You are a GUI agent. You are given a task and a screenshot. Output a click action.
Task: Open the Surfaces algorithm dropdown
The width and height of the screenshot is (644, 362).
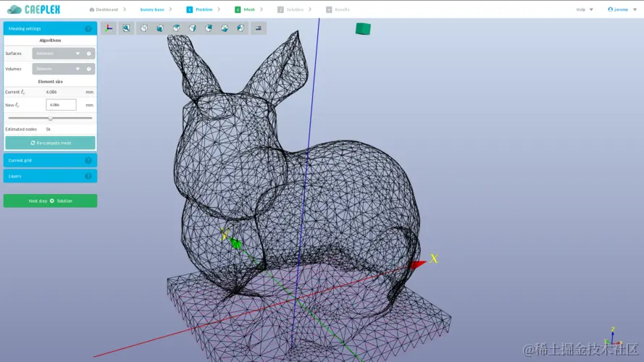coord(59,54)
